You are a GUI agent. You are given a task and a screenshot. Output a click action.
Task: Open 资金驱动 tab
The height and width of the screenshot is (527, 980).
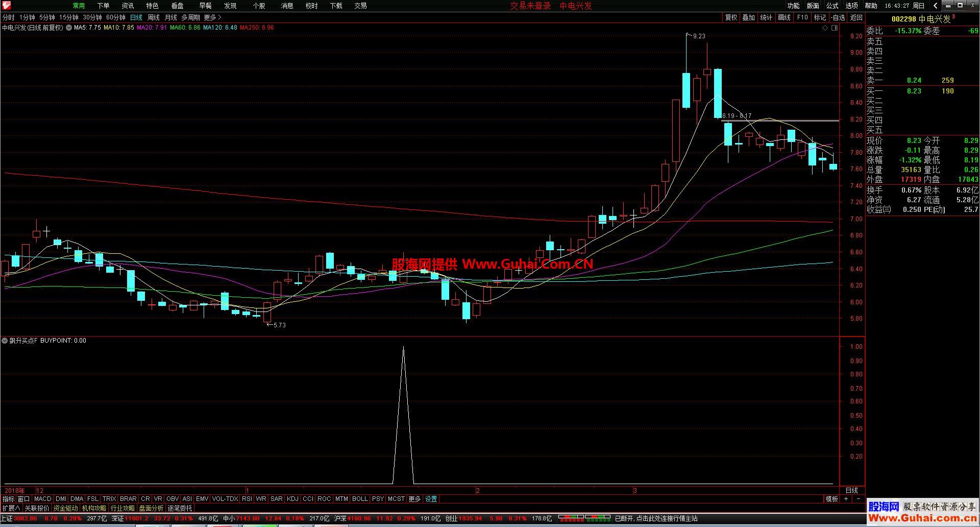pyautogui.click(x=65, y=508)
